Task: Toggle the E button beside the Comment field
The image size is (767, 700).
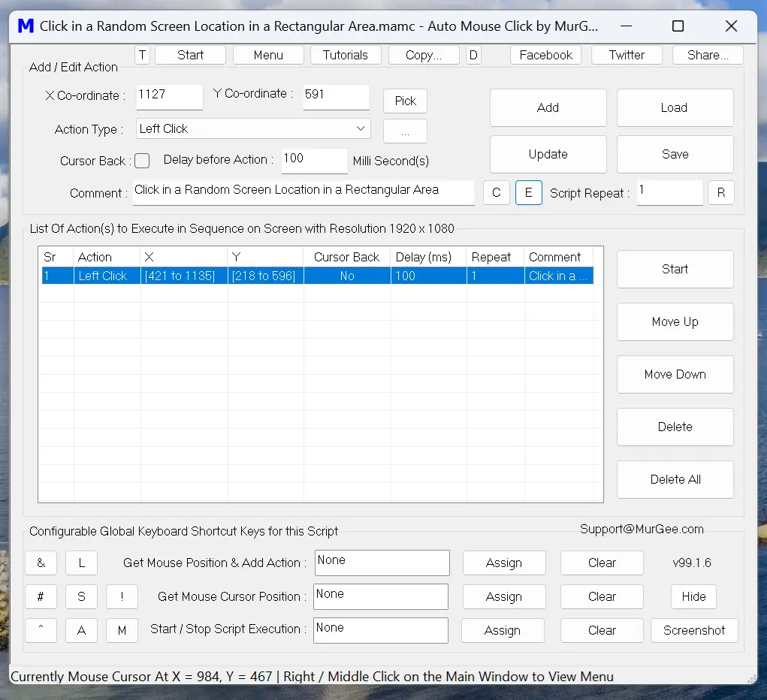Action: coord(529,192)
